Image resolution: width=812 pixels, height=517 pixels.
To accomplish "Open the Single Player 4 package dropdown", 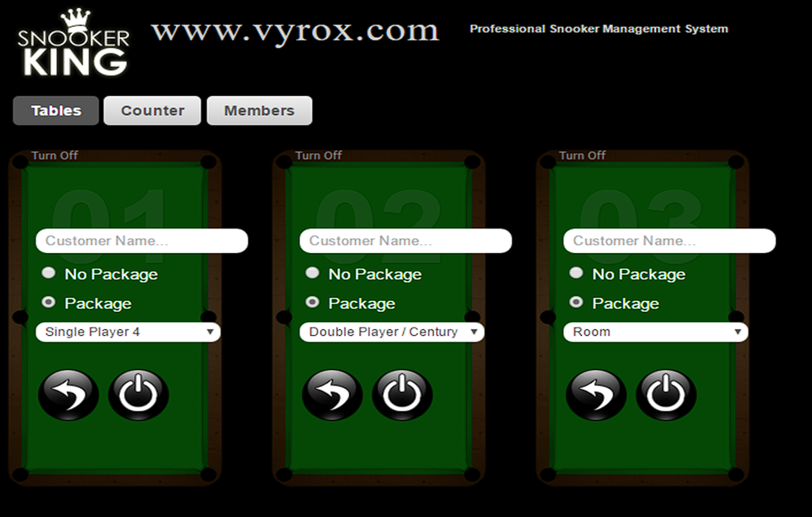I will coord(128,333).
